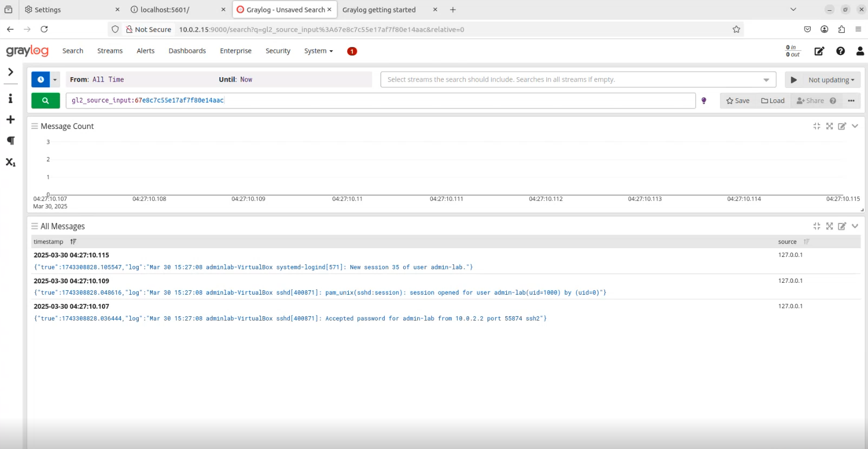Open the Dashboards page
This screenshot has width=868, height=449.
point(187,51)
